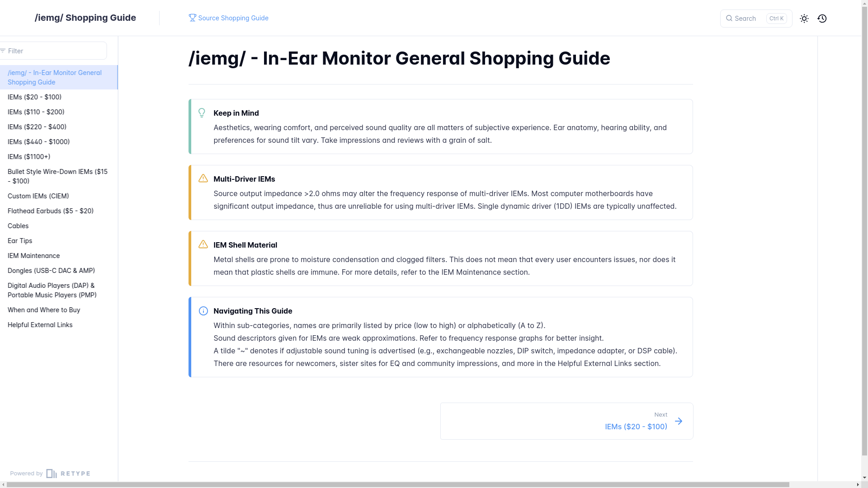This screenshot has width=868, height=488.
Task: Select Custom IEMs (CIEM) in the sidebar
Action: 38,196
